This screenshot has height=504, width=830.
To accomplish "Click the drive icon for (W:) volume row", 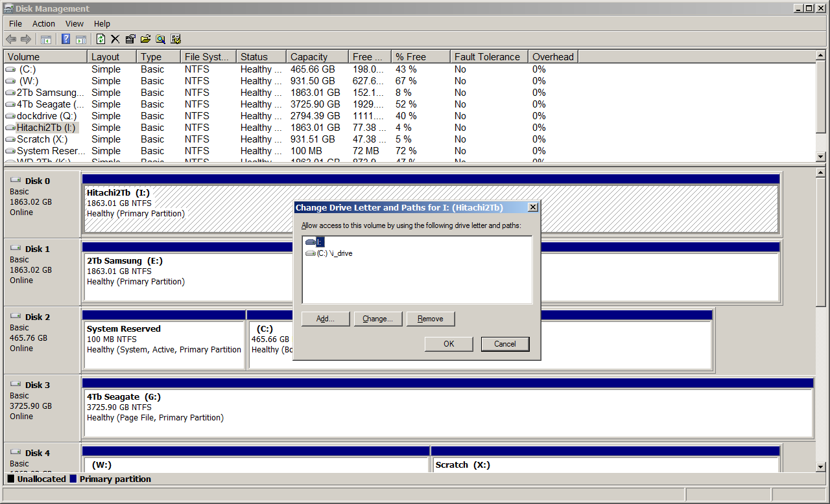I will pos(10,81).
